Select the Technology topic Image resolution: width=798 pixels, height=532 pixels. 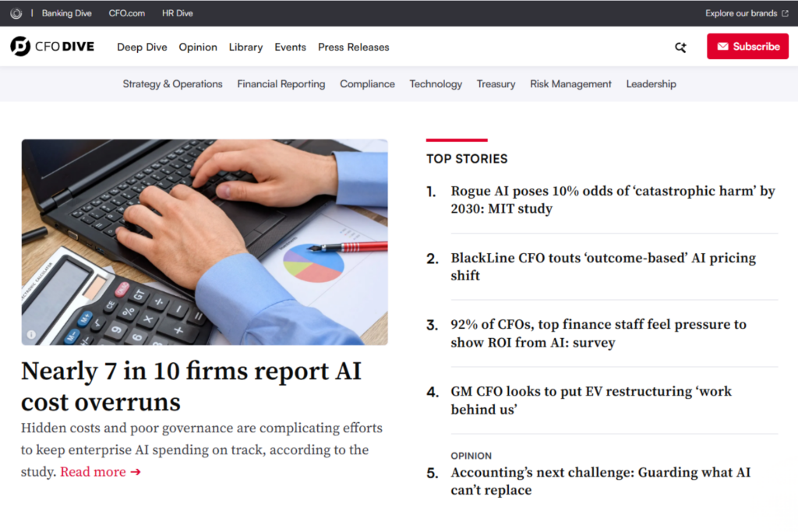point(436,84)
